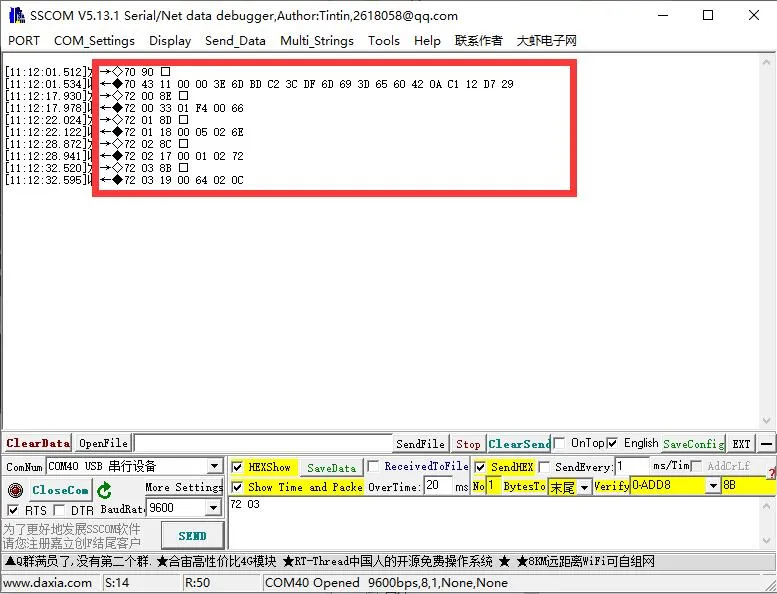Enable the DTR checkbox
Image resolution: width=777 pixels, height=594 pixels.
tap(59, 510)
